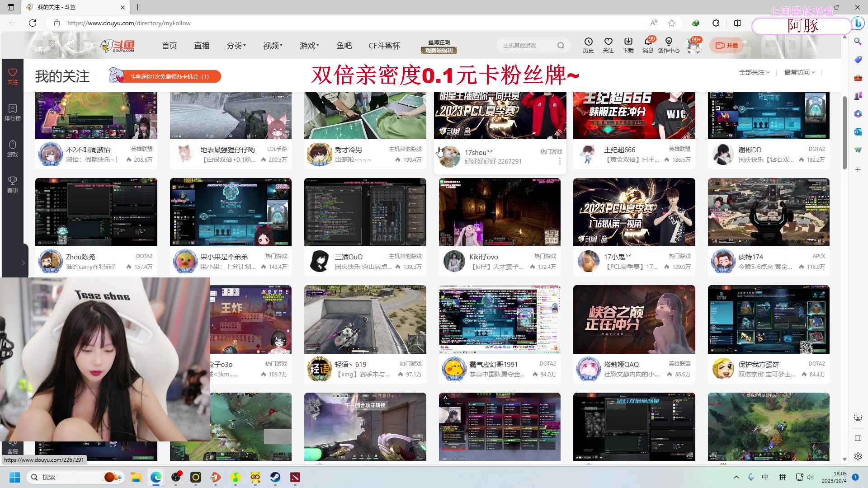Open the 消息 notification bell
The image size is (868, 488).
pyautogui.click(x=648, y=45)
